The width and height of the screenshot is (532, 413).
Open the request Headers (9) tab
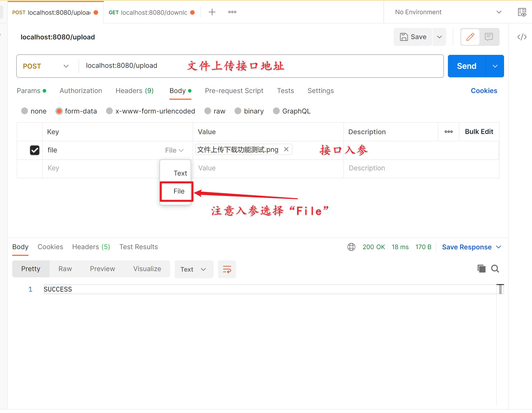pyautogui.click(x=134, y=91)
